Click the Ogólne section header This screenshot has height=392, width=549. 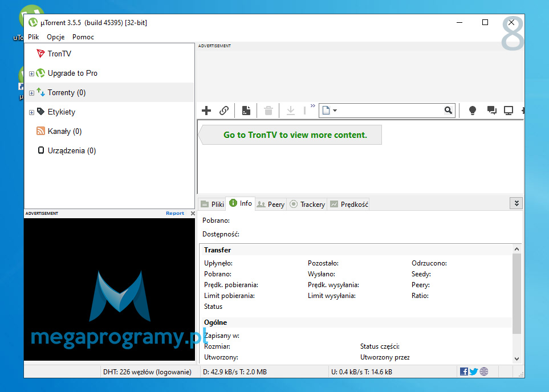point(215,322)
